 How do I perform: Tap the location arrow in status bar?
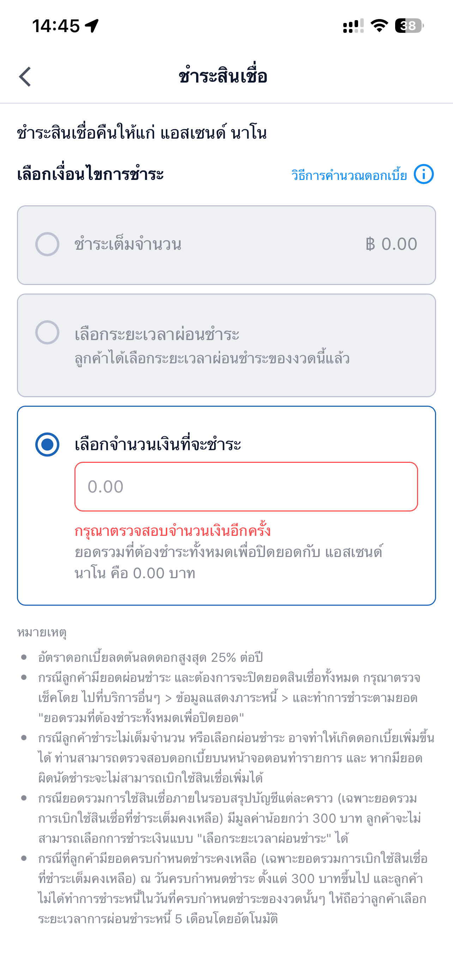coord(92,26)
